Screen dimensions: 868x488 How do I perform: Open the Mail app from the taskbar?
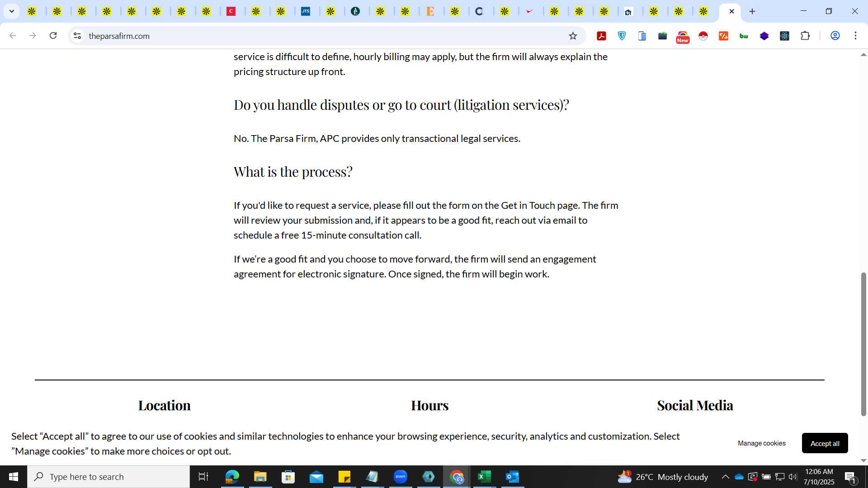(316, 477)
